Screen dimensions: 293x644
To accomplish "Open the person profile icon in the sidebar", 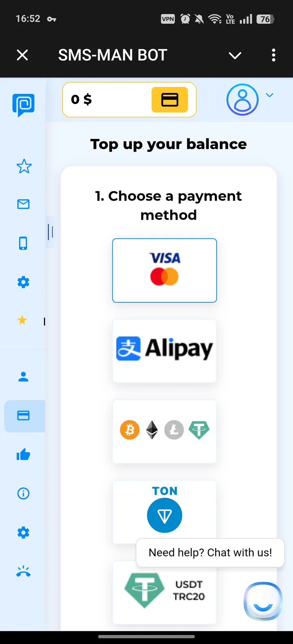I will pos(23,377).
